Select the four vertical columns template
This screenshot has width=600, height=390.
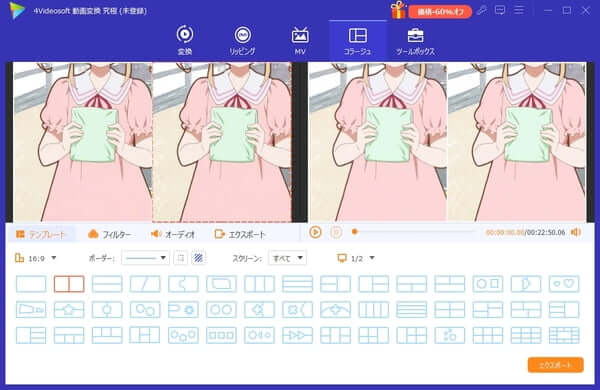click(x=373, y=310)
